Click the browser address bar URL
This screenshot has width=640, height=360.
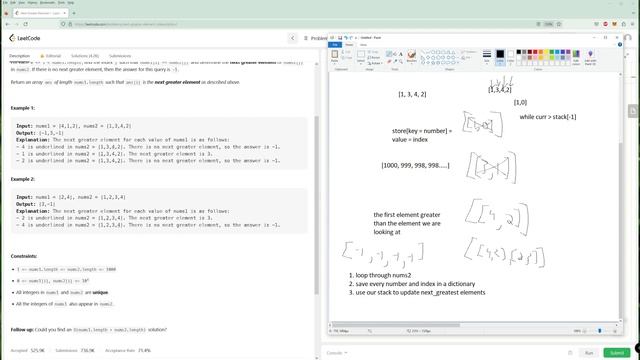(126, 24)
